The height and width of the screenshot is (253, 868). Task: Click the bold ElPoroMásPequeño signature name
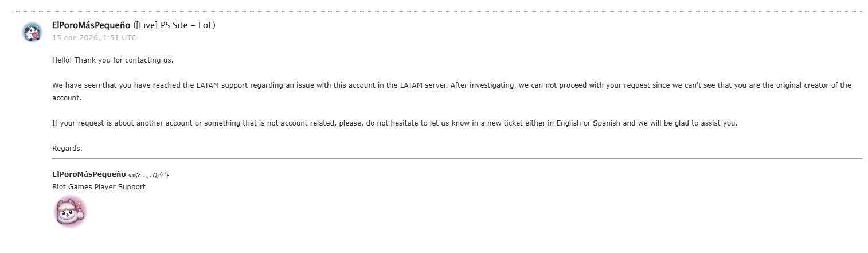click(89, 174)
